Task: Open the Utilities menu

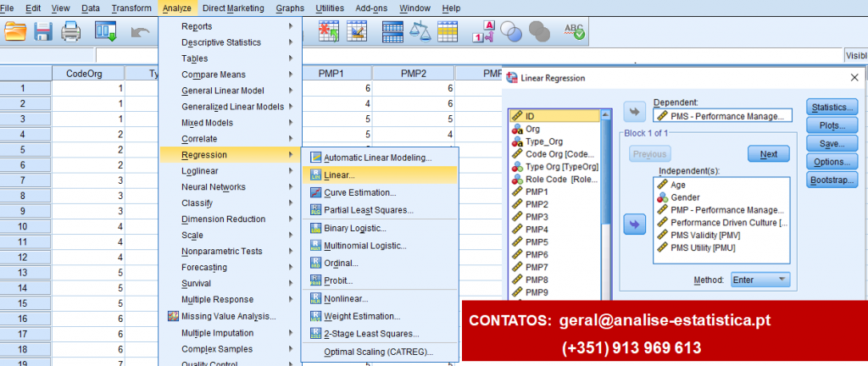Action: click(330, 8)
